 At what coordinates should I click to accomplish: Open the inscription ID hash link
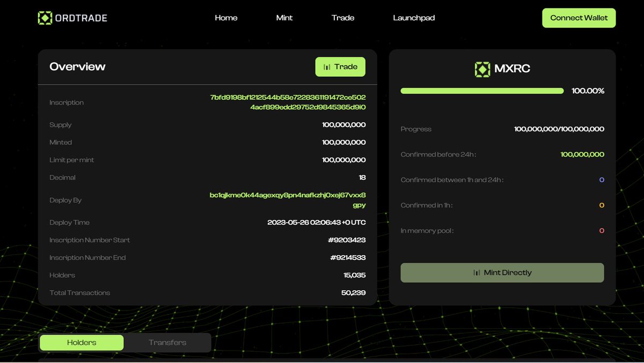click(288, 102)
